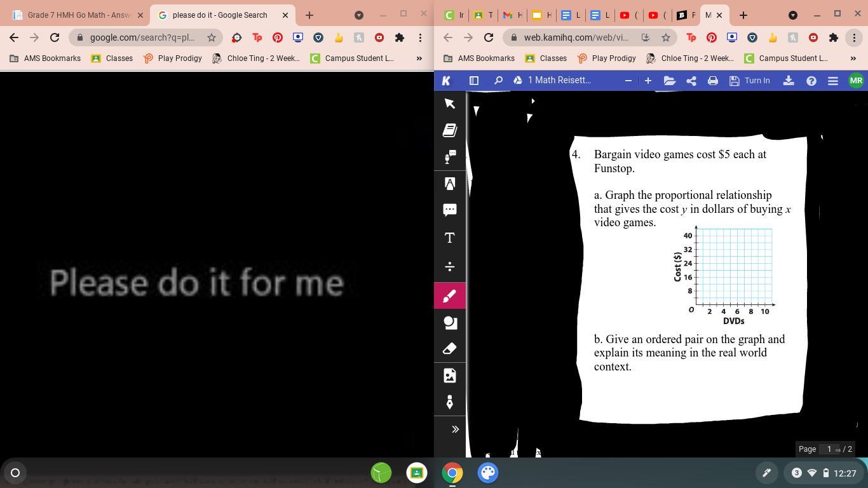Select the Text Box T tool

pyautogui.click(x=450, y=238)
